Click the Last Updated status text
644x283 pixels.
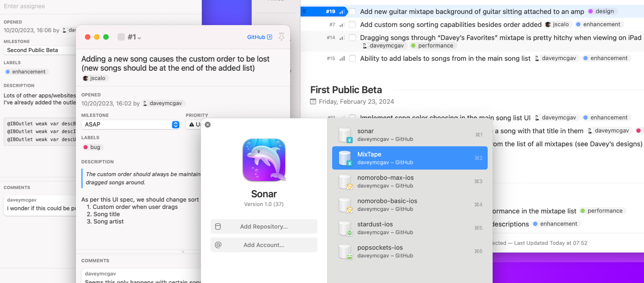click(x=551, y=243)
